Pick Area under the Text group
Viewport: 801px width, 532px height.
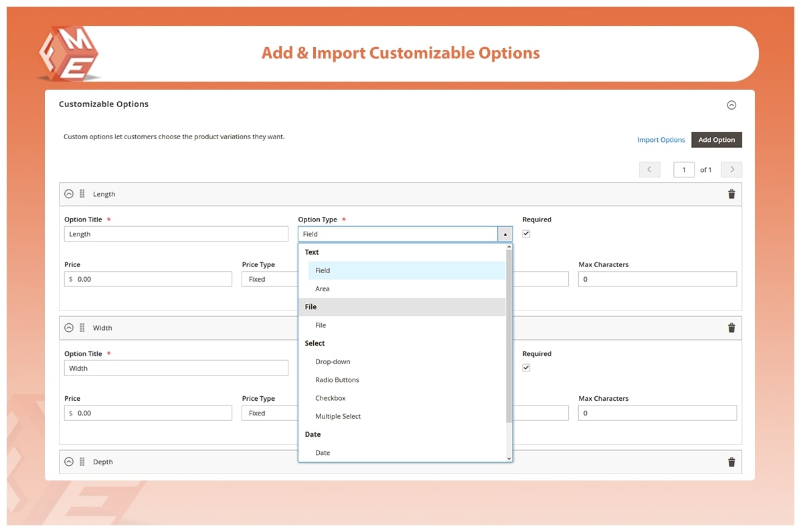[x=323, y=289]
